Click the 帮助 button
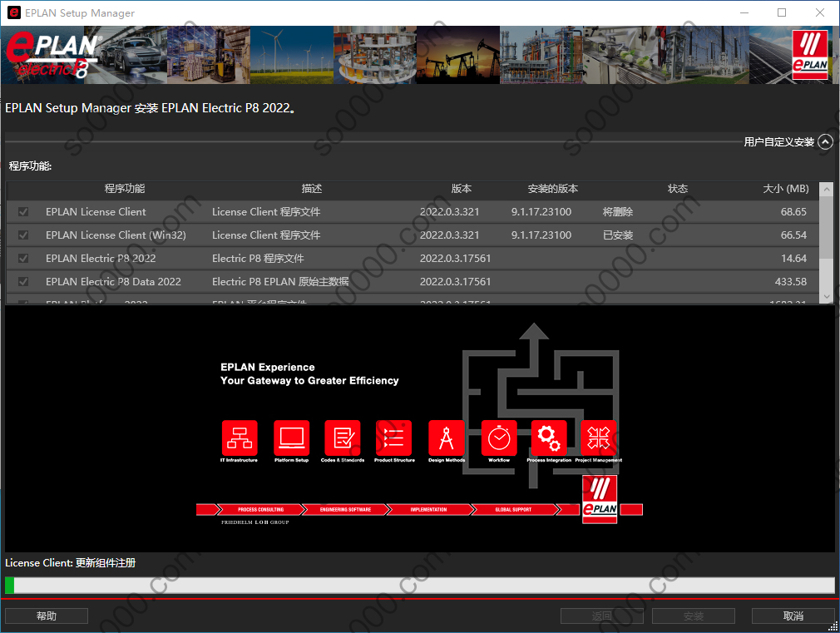 [47, 616]
